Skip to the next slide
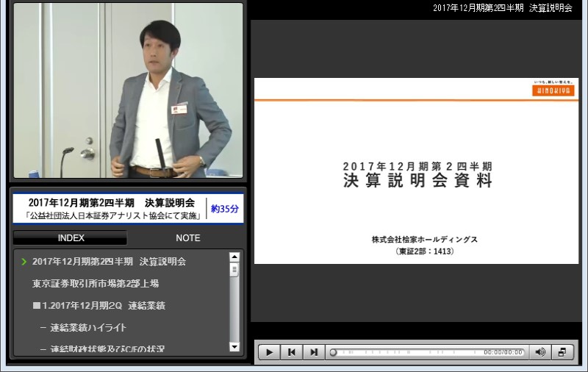588x372 pixels. click(x=314, y=352)
